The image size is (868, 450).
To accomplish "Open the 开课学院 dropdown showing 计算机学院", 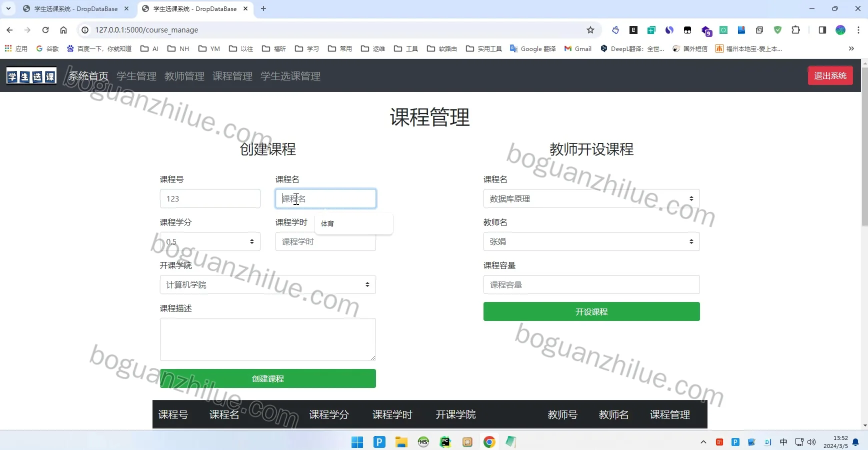I will tap(268, 284).
